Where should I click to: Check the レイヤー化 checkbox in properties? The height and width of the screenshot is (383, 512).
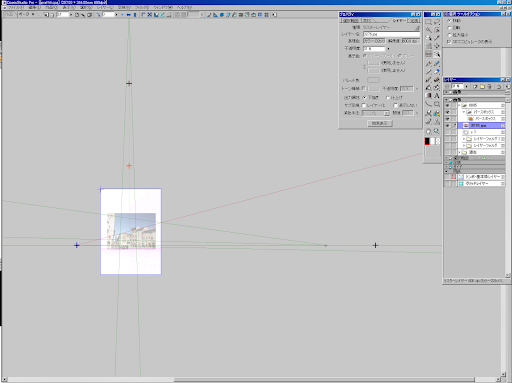[x=364, y=105]
